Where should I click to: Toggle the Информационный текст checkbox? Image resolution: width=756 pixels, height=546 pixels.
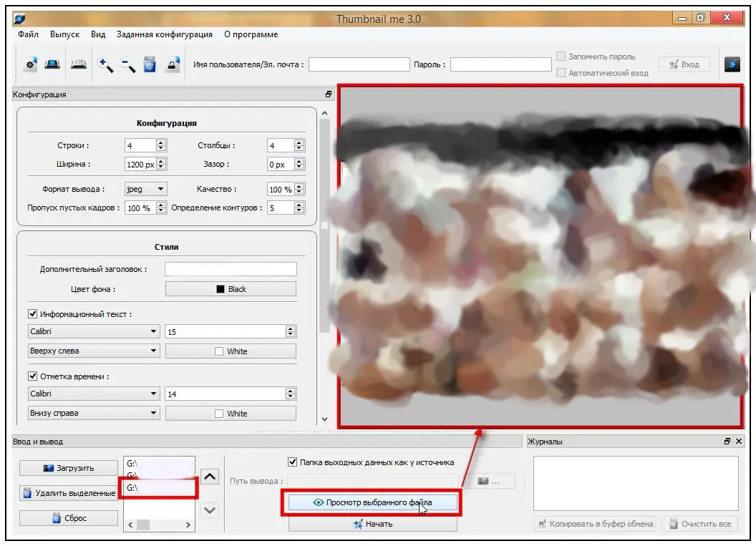(x=32, y=313)
